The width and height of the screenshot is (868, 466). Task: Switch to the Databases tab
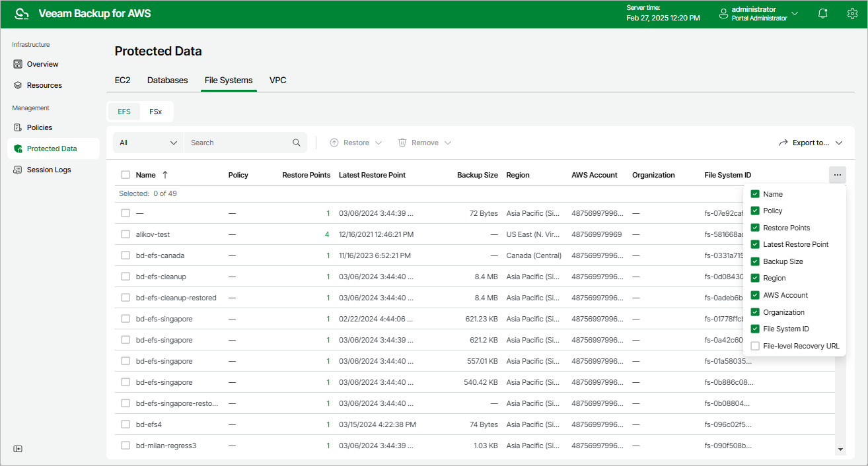pos(167,80)
